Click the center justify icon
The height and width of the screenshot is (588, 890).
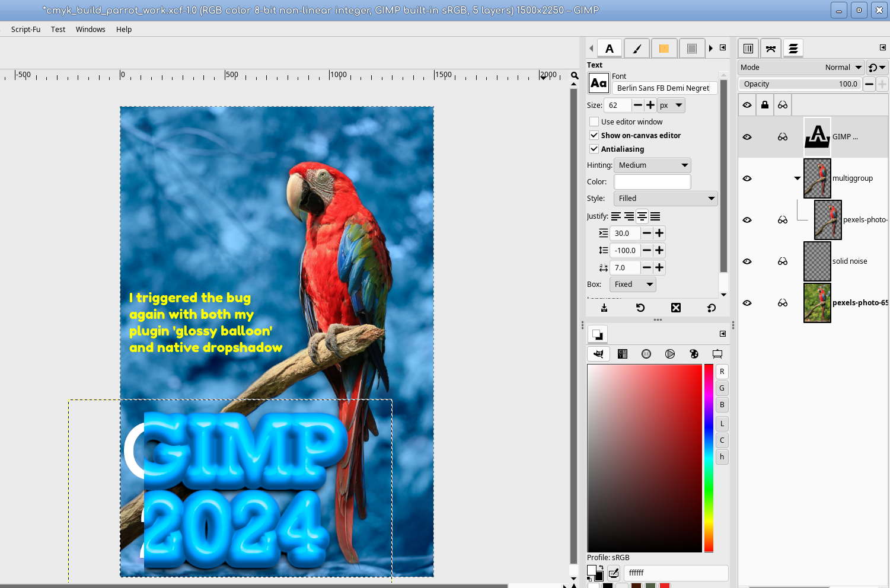(642, 216)
